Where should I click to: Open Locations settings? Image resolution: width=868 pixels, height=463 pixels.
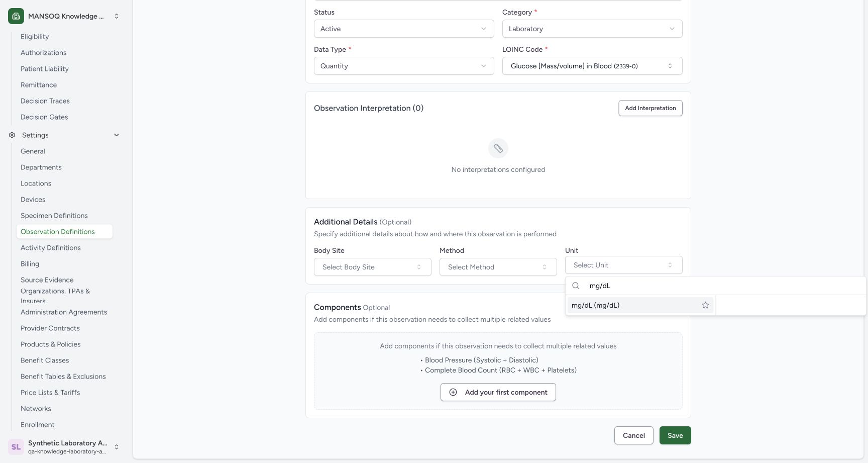(x=36, y=183)
